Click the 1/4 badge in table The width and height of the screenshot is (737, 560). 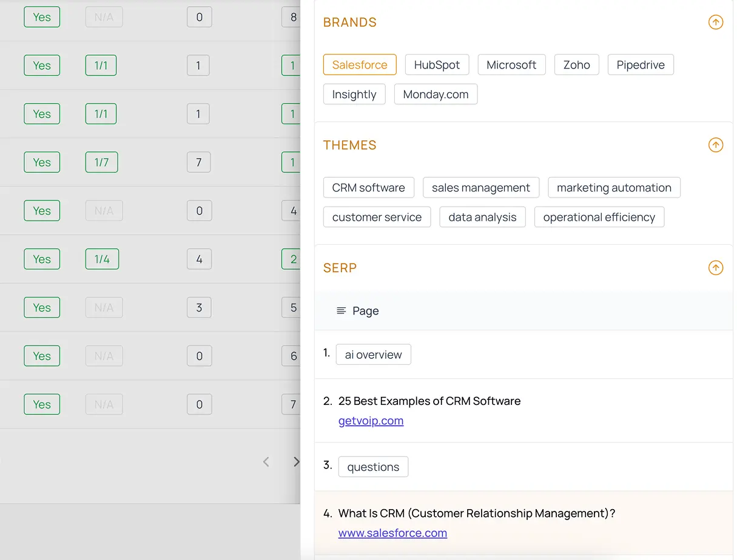coord(102,259)
